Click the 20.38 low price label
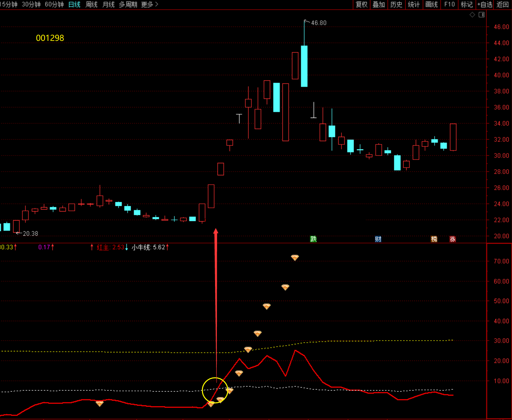Viewport: 512px width, 420px height. [31, 234]
